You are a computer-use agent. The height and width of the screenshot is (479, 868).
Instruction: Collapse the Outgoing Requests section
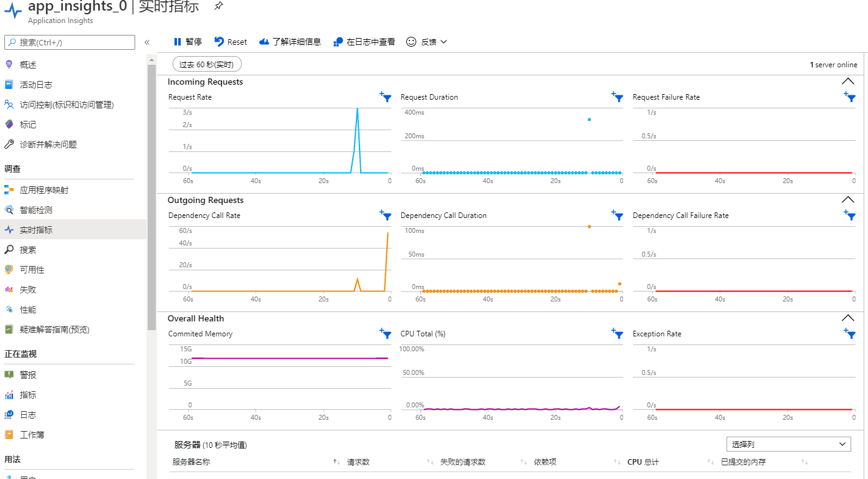(x=848, y=200)
